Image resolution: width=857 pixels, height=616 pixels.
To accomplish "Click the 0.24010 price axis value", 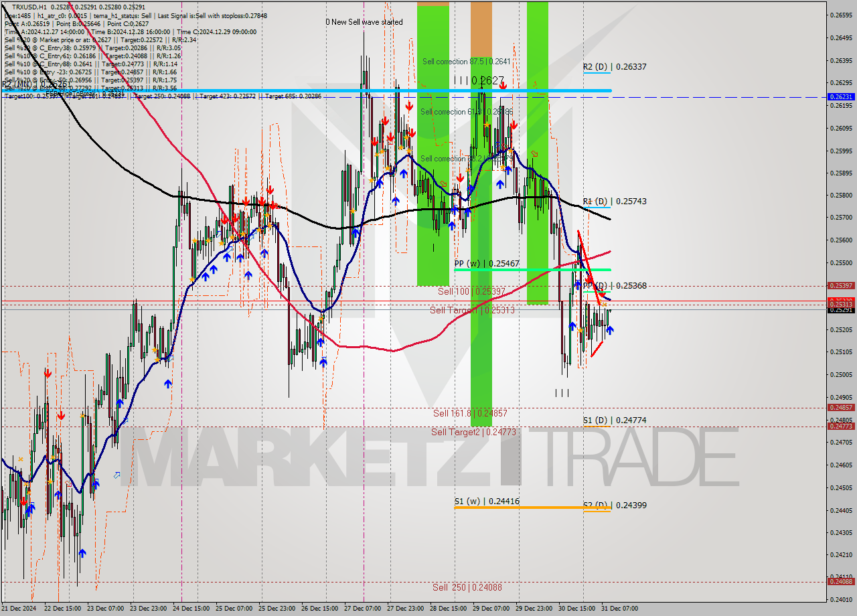I will tap(841, 600).
